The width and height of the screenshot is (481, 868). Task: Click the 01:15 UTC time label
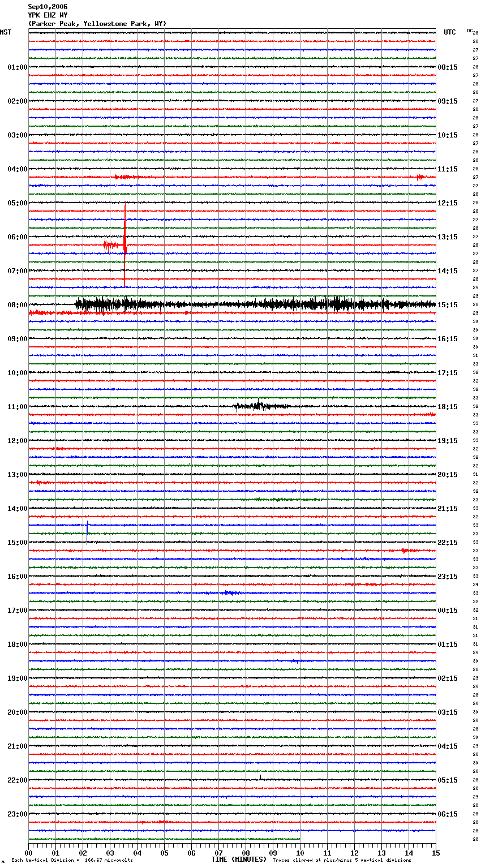tap(448, 644)
